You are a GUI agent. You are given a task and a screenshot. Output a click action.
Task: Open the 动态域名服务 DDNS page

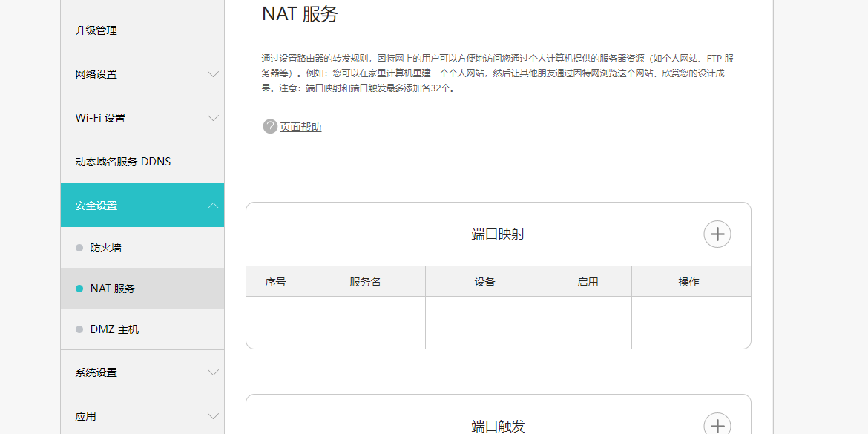pyautogui.click(x=122, y=161)
